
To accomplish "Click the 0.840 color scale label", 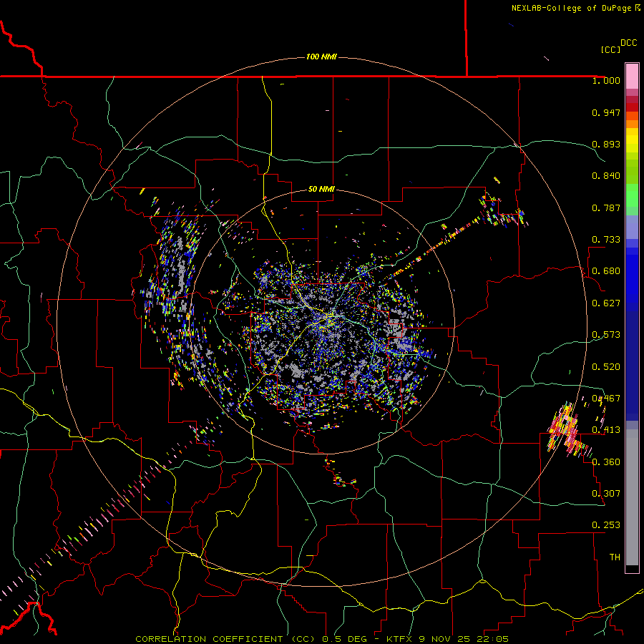I will click(x=606, y=176).
